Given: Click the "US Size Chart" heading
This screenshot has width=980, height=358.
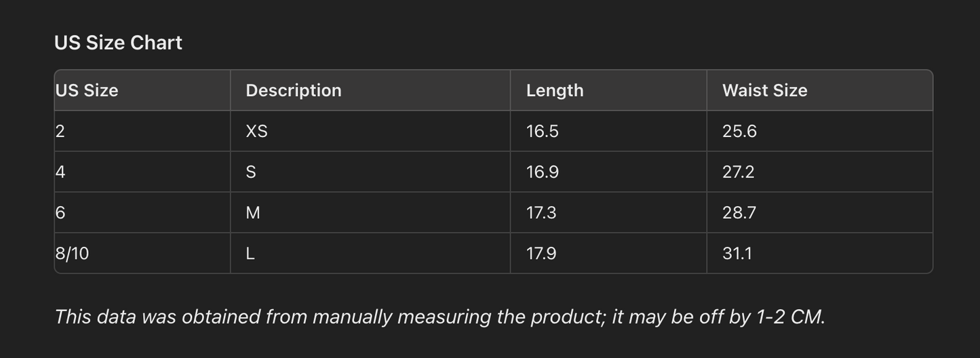Looking at the screenshot, I should [118, 43].
